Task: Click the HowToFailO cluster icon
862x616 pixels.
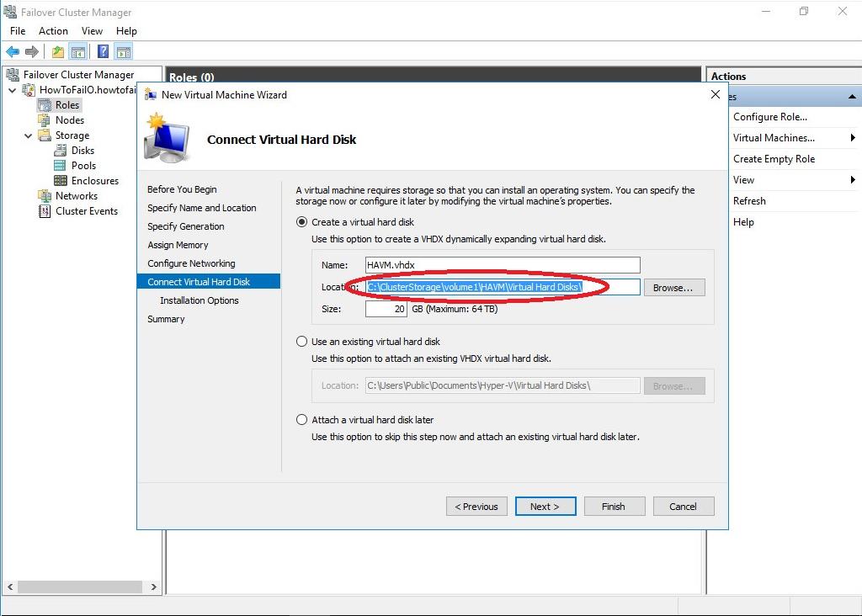Action: tap(29, 89)
